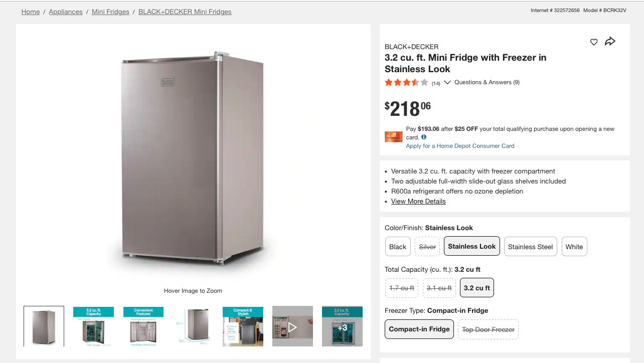Click the info icon beside card offer
Image resolution: width=644 pixels, height=363 pixels.
tap(424, 137)
